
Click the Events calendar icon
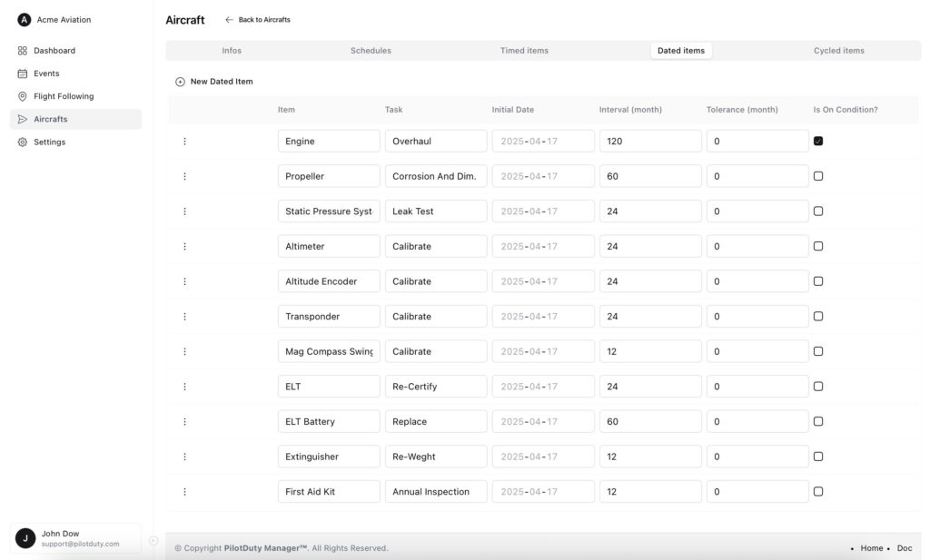23,74
